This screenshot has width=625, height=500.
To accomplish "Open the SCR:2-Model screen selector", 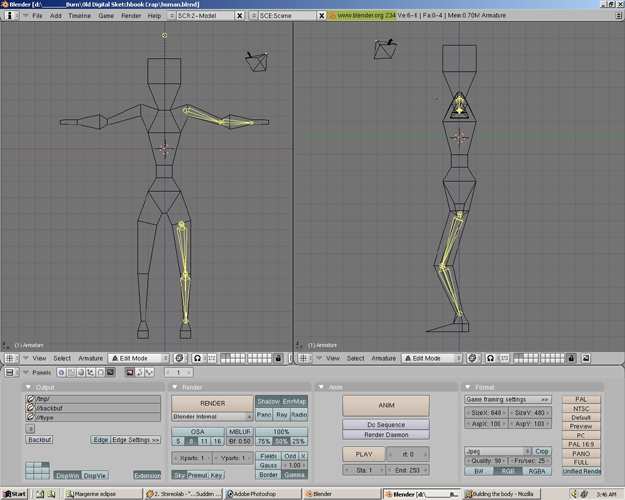I will point(171,16).
